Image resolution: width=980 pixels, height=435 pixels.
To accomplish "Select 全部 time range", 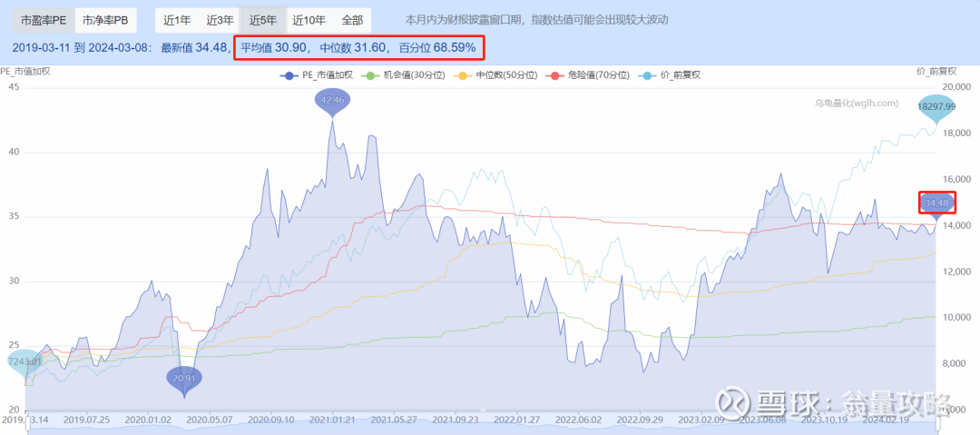I will (x=352, y=20).
